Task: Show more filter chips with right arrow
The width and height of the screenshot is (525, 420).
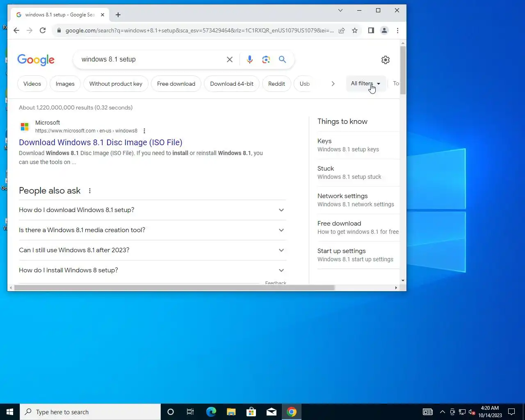Action: pos(333,84)
